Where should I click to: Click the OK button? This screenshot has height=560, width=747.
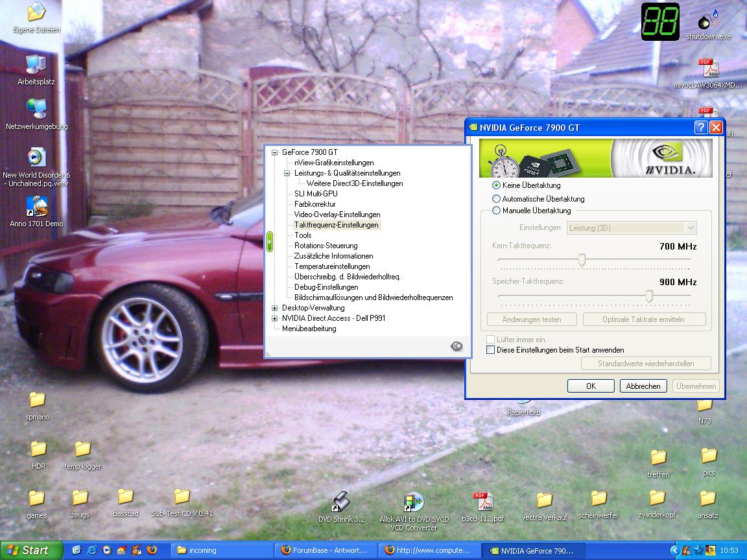(x=591, y=386)
